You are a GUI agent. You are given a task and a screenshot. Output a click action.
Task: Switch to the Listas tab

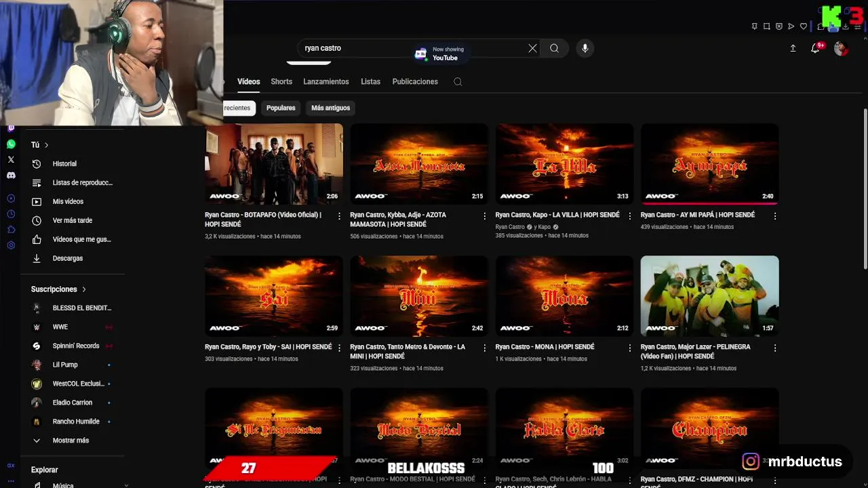(370, 81)
